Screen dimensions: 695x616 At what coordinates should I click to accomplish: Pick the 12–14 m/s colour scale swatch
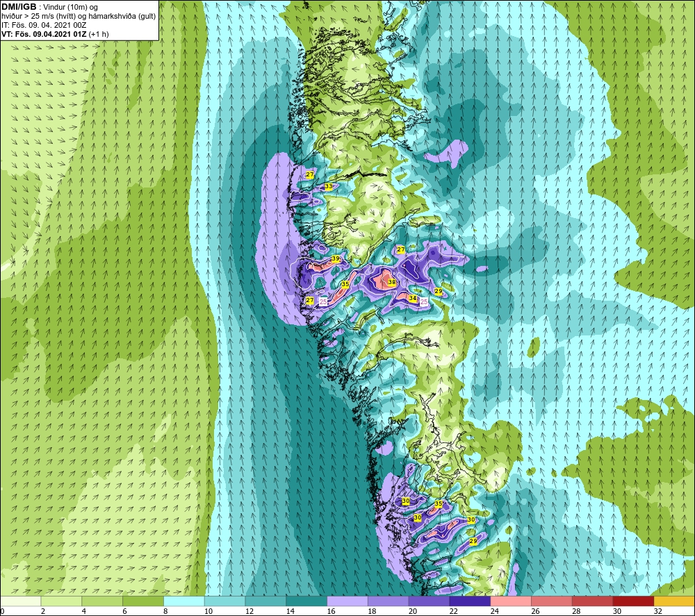tap(265, 601)
